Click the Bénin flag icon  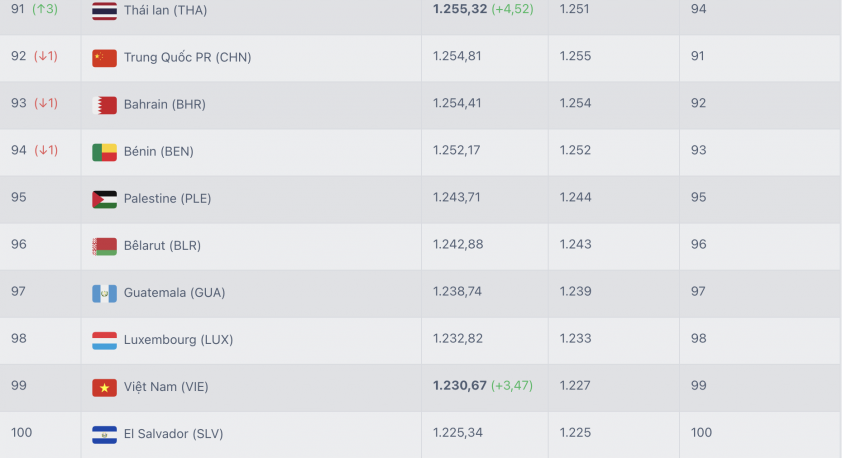(104, 152)
